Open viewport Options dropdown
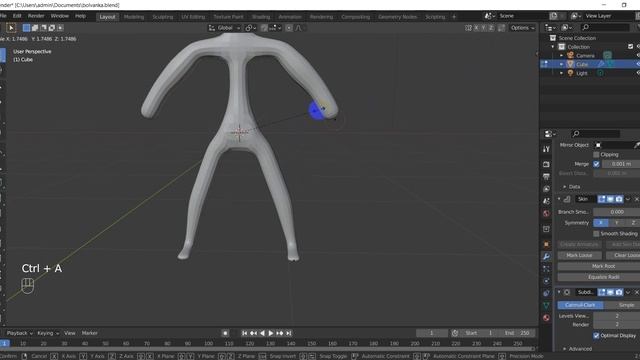Viewport: 640px width, 360px height. pyautogui.click(x=522, y=28)
